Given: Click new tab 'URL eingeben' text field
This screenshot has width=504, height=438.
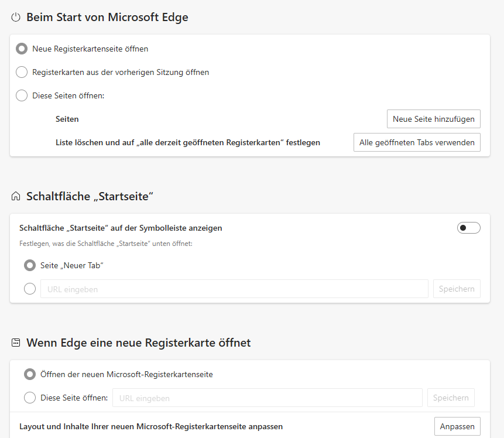Looking at the screenshot, I should (x=267, y=398).
